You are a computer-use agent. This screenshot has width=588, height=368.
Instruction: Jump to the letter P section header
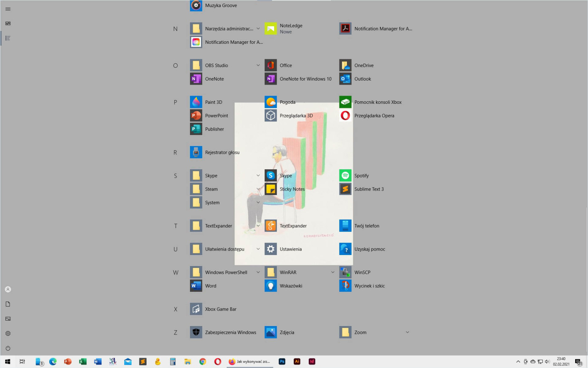(x=175, y=102)
